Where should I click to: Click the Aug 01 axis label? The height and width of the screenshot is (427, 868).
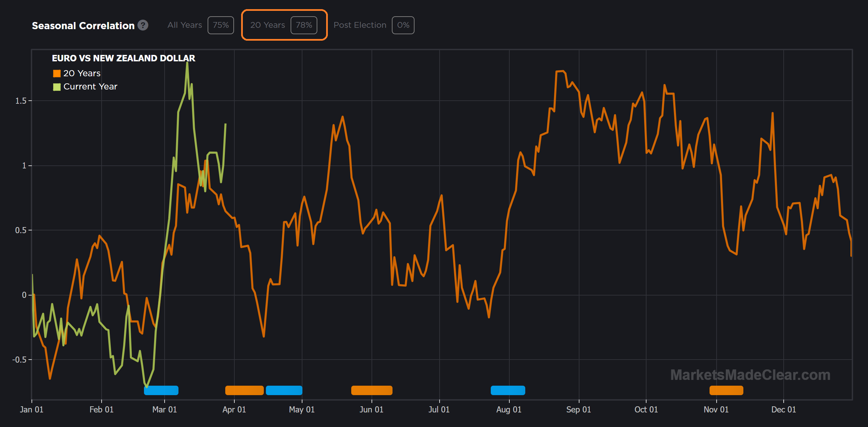(x=509, y=409)
